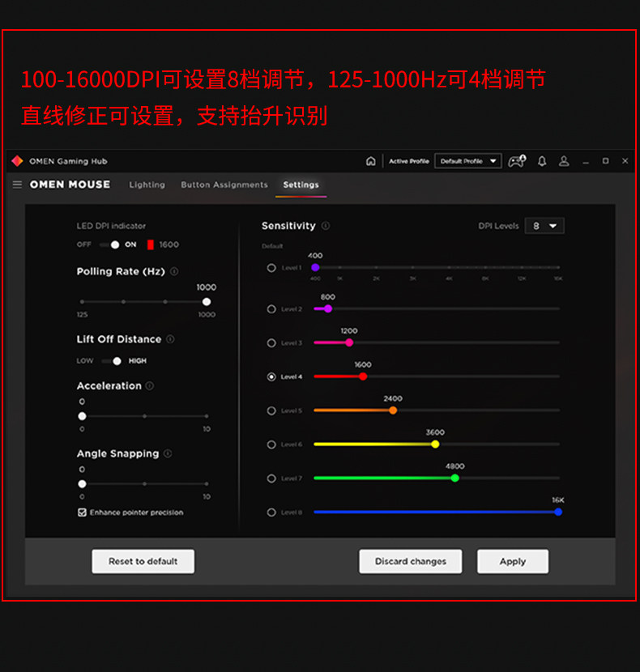This screenshot has height=672, width=640.
Task: Click the Level 4 red slider handle at 1600
Action: [363, 376]
